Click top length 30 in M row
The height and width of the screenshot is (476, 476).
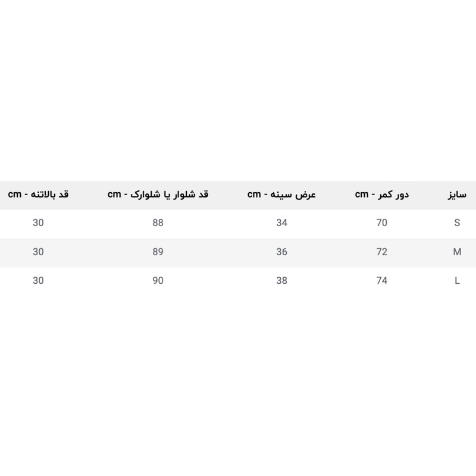(x=38, y=252)
